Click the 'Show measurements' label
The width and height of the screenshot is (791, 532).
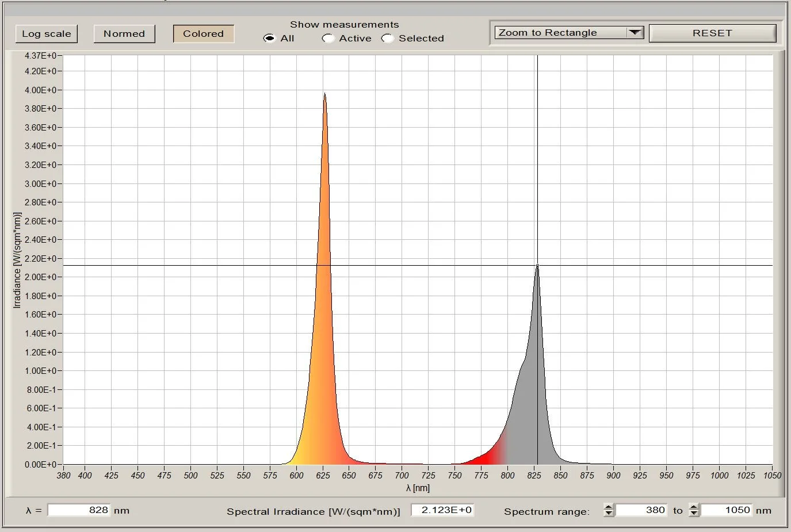[x=344, y=24]
